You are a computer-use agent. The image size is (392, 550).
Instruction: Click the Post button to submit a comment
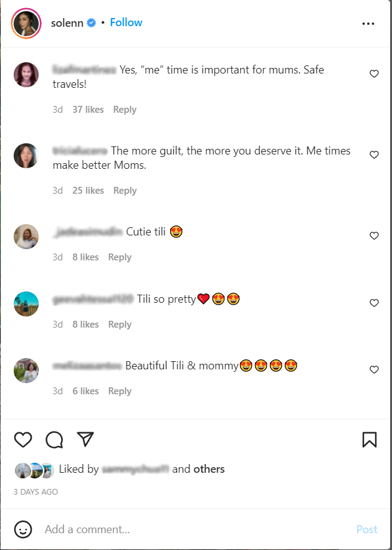coord(367,529)
